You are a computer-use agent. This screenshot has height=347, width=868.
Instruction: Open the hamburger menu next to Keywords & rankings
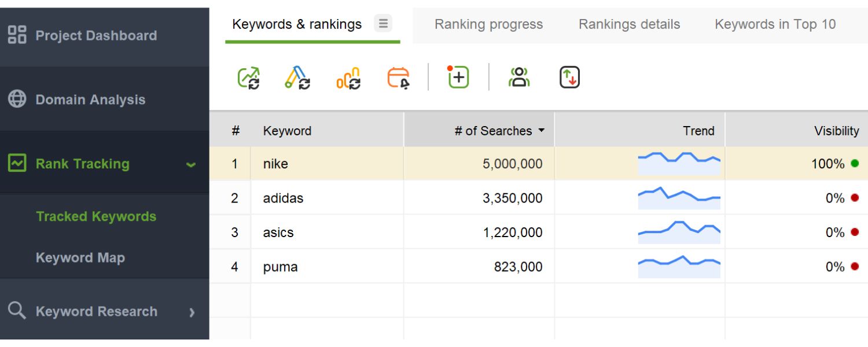pyautogui.click(x=382, y=24)
